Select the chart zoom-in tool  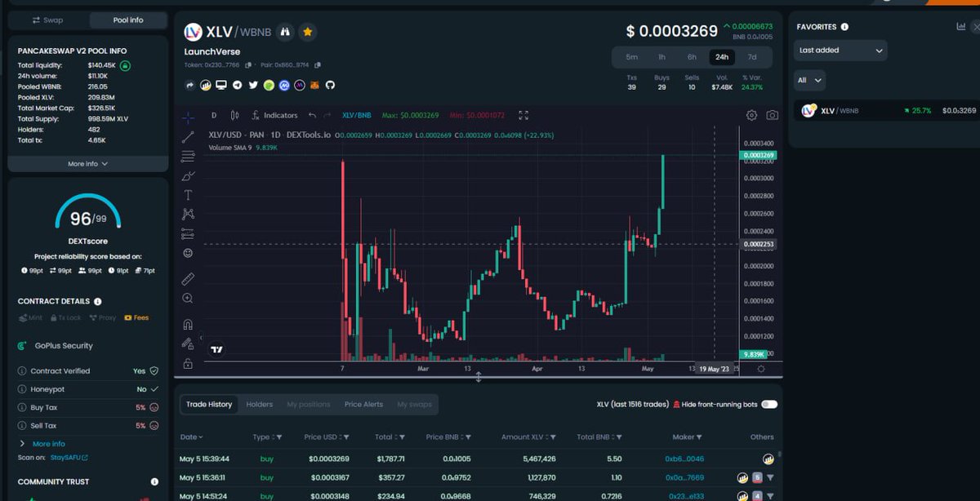188,299
